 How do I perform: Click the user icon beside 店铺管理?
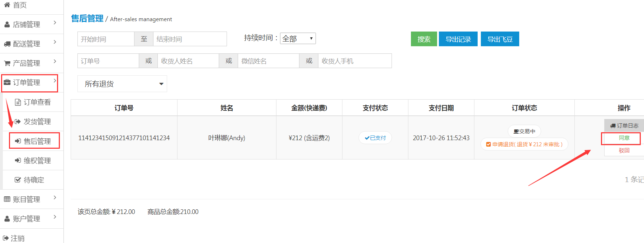[7, 24]
